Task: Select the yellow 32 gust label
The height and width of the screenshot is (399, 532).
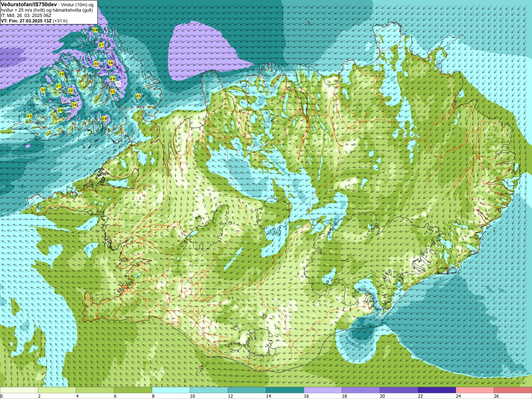Action: 71,91
